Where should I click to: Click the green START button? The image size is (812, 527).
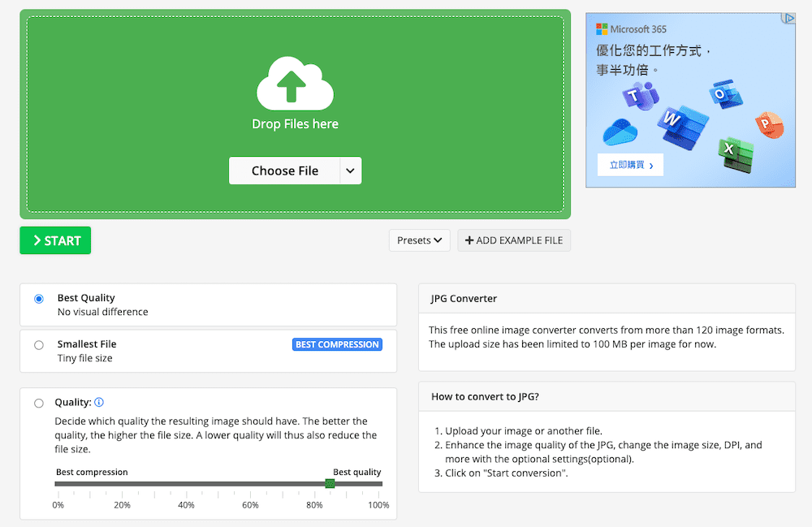pos(55,240)
